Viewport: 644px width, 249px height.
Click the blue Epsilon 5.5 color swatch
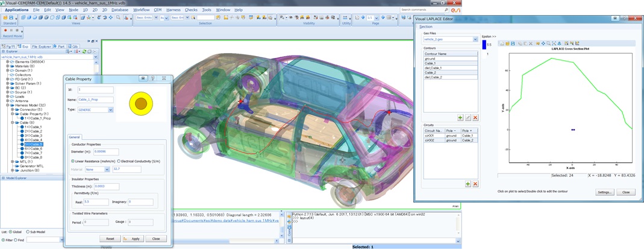(484, 45)
